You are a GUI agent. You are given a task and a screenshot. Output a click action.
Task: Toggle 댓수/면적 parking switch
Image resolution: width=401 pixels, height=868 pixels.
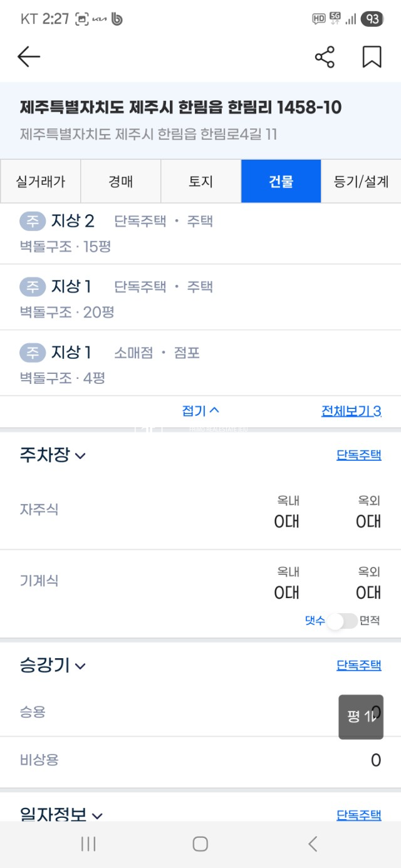point(342,621)
